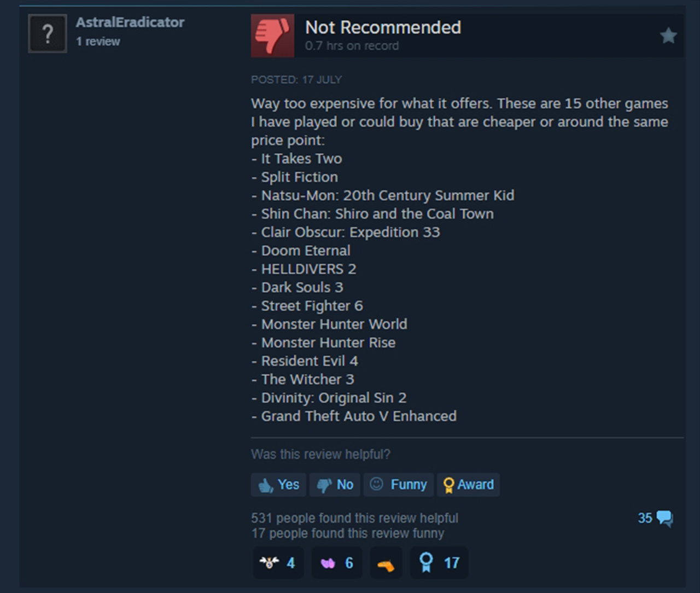This screenshot has height=593, width=700.
Task: Click the smiley face icon on Funny button
Action: 376,484
